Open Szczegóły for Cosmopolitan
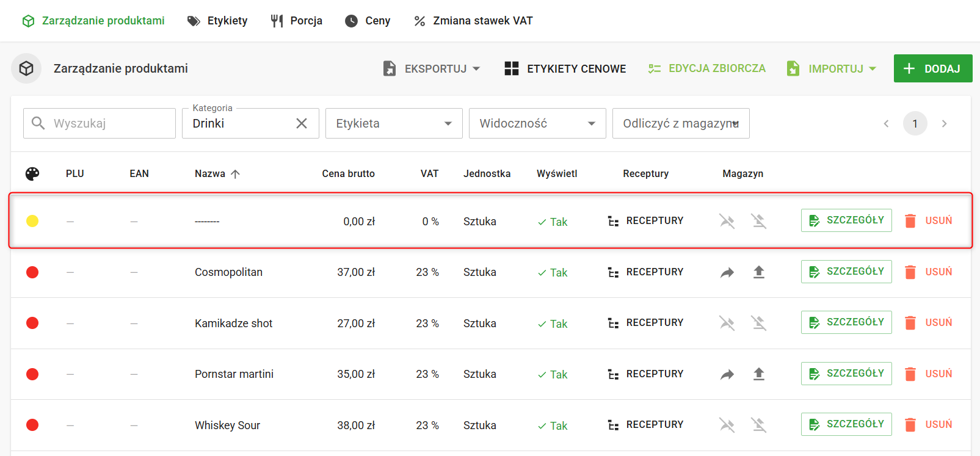The height and width of the screenshot is (456, 980). click(846, 272)
